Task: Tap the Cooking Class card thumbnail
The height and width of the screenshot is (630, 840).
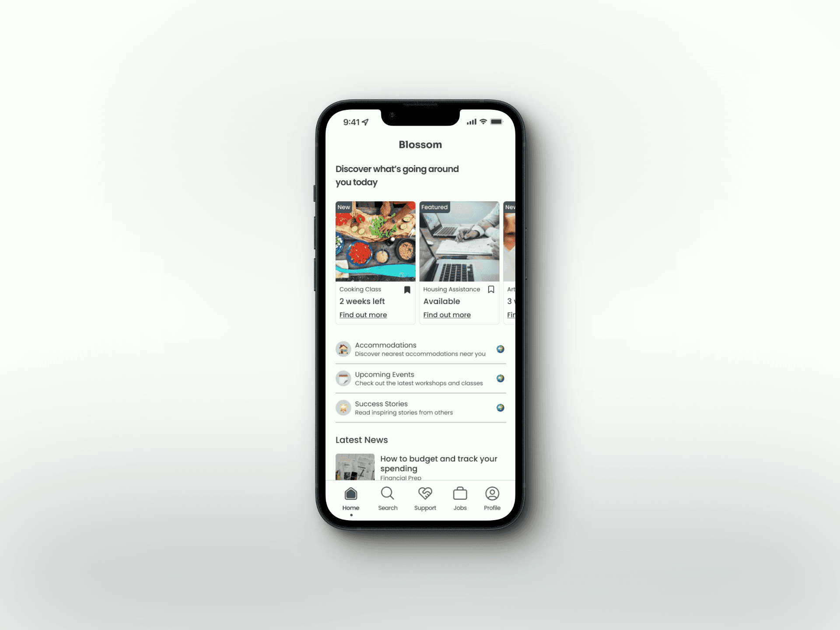Action: (376, 240)
